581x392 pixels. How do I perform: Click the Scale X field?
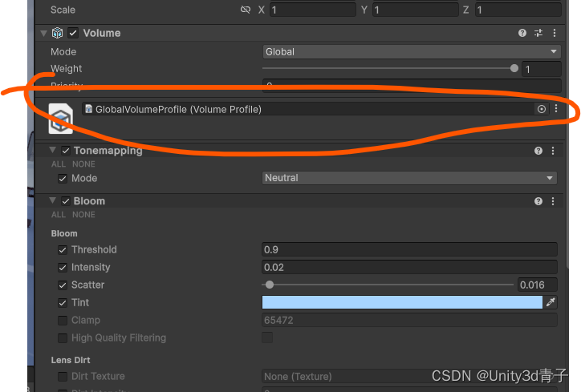pyautogui.click(x=313, y=10)
